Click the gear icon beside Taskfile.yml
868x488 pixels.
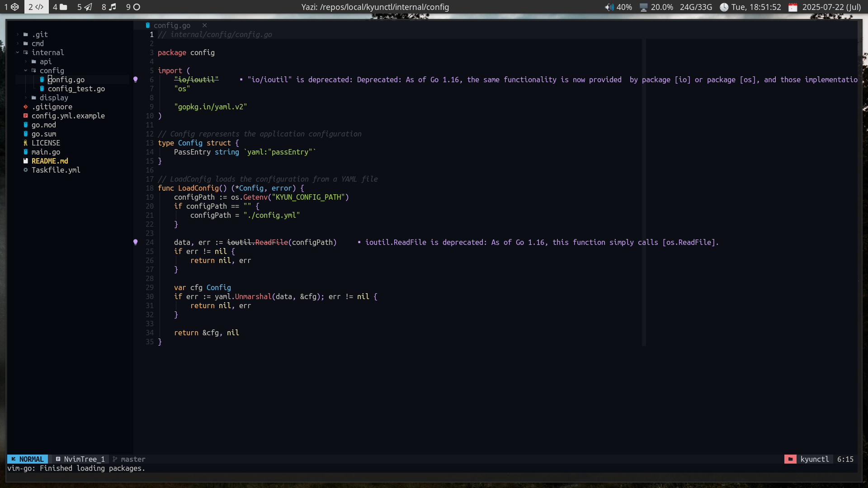26,170
